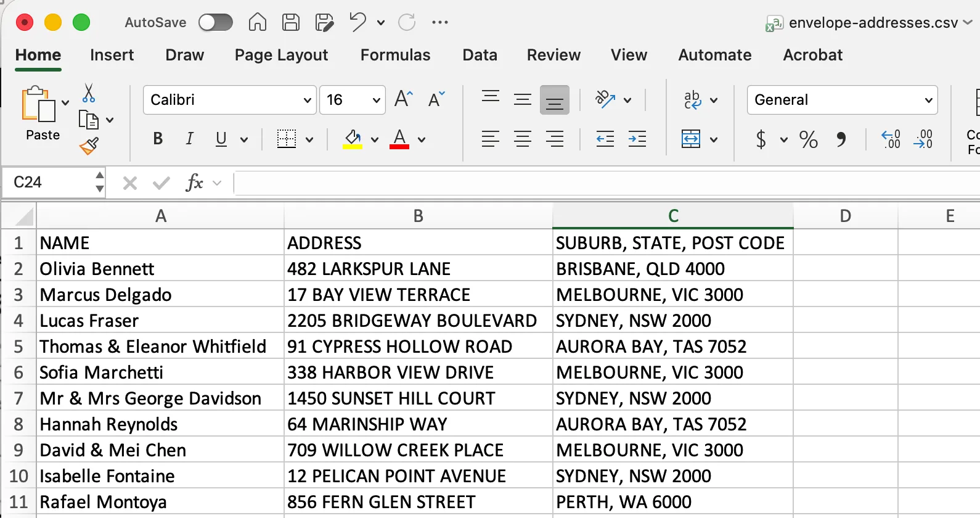Increase font size with large A

click(x=404, y=99)
